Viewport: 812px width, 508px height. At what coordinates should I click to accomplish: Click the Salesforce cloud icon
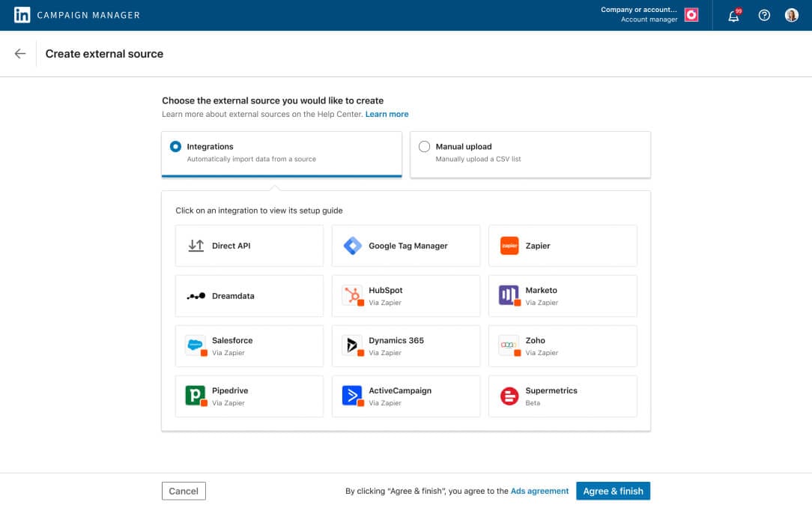click(196, 345)
